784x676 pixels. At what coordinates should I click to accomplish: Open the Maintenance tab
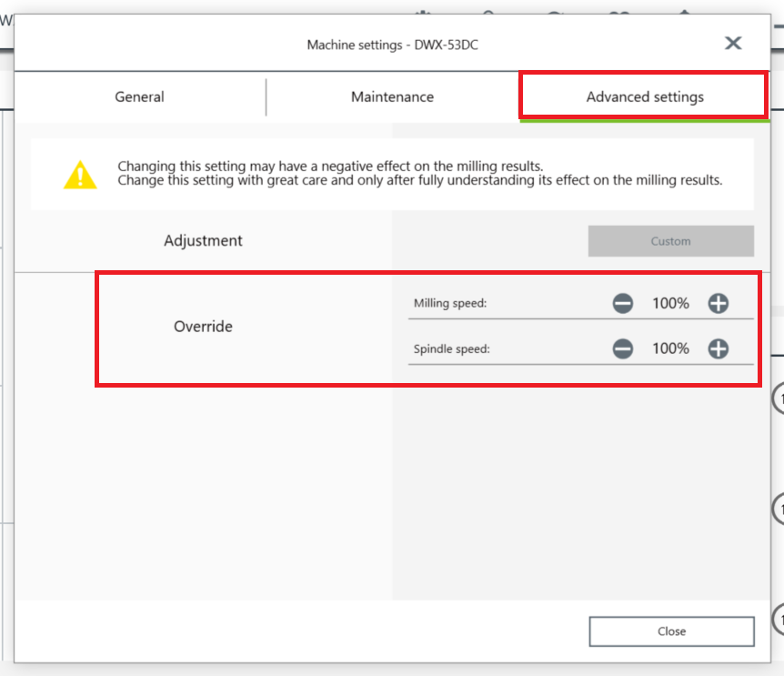(x=393, y=96)
